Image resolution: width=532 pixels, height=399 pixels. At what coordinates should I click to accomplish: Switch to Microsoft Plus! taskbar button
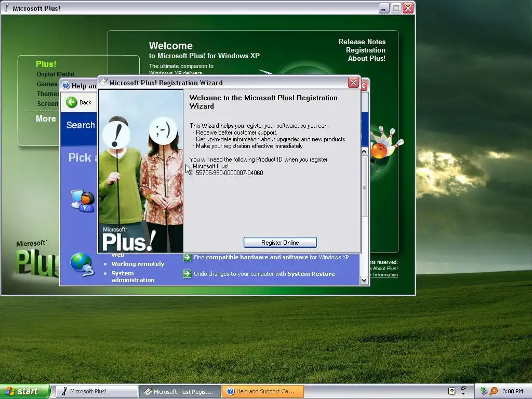96,391
